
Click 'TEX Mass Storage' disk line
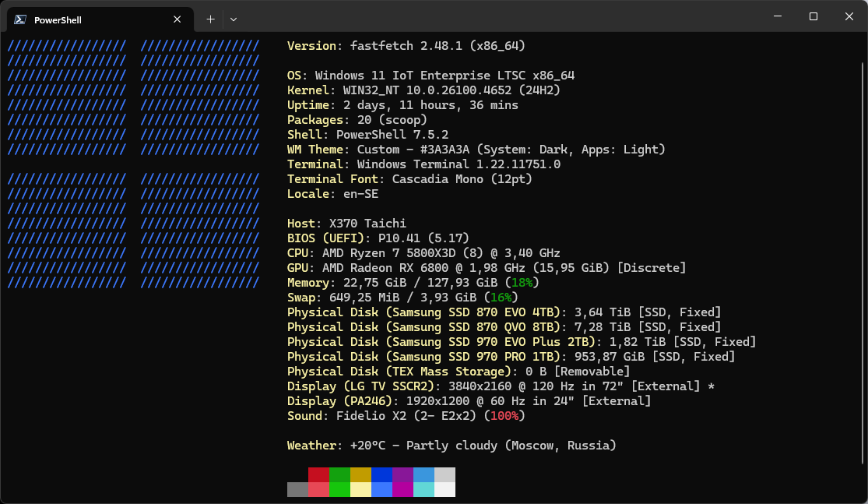[459, 372]
